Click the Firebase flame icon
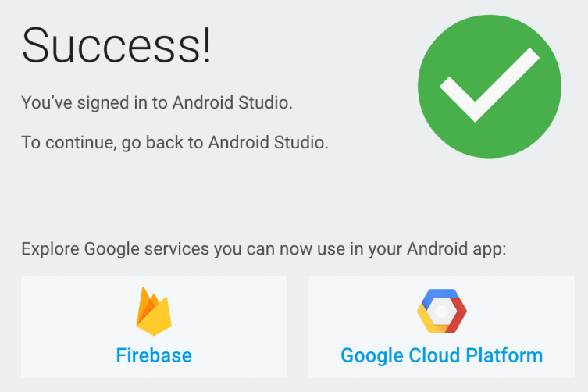 [154, 312]
